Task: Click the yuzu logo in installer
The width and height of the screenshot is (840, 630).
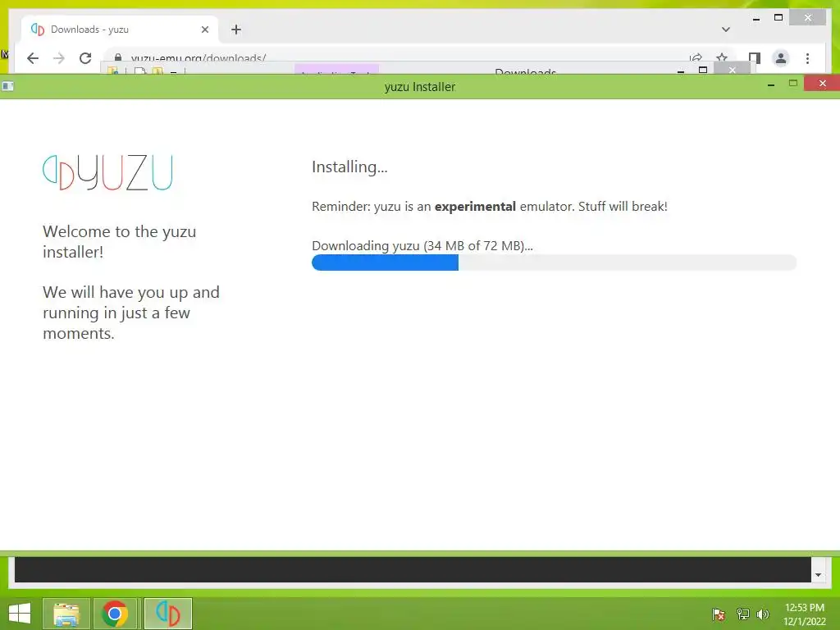Action: tap(107, 172)
